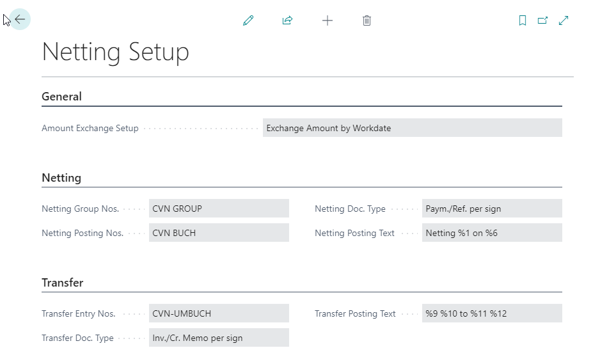Collapse the Transfer section header
616x364 pixels.
63,283
